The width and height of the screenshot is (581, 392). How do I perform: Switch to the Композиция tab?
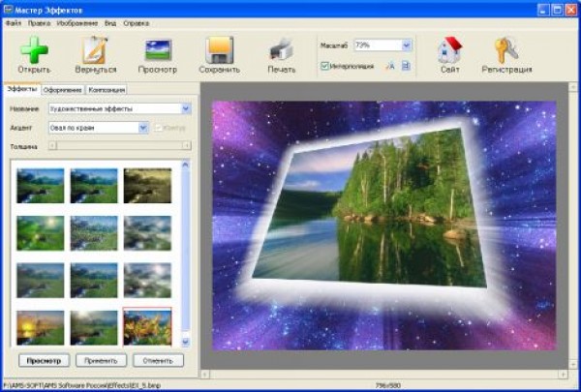click(x=106, y=89)
